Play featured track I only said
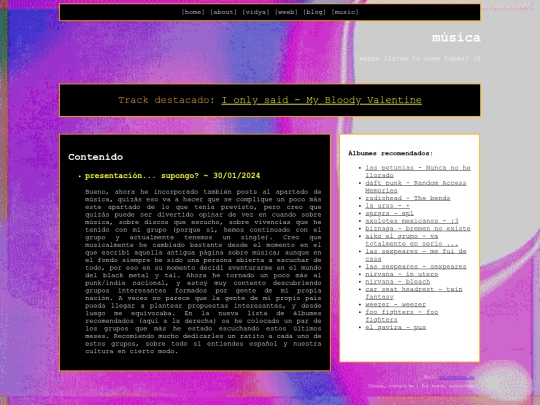The height and width of the screenshot is (405, 540). [321, 100]
